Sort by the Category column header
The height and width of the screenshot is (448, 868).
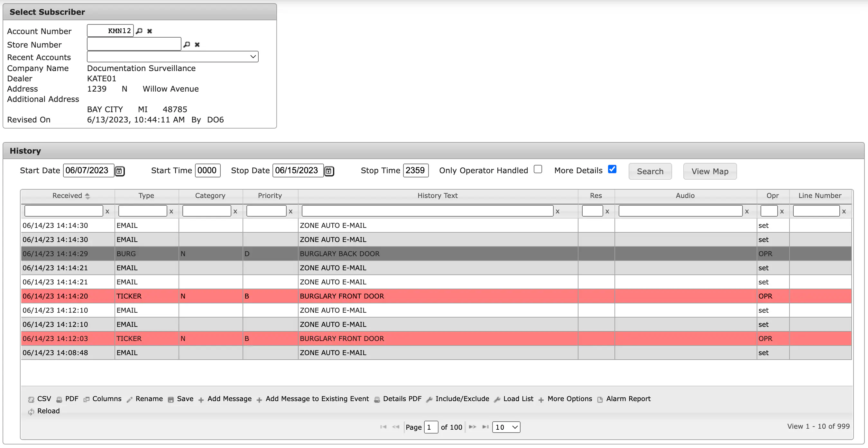coord(210,196)
